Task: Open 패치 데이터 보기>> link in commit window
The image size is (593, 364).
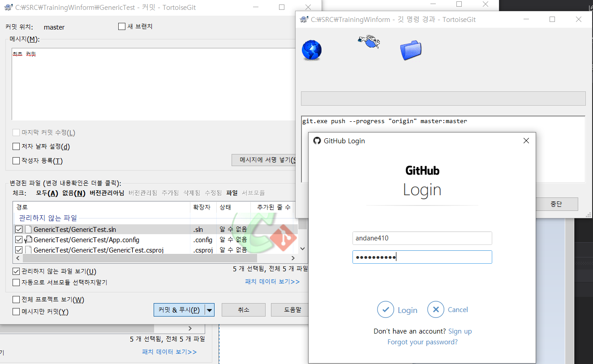Action: coord(272,282)
